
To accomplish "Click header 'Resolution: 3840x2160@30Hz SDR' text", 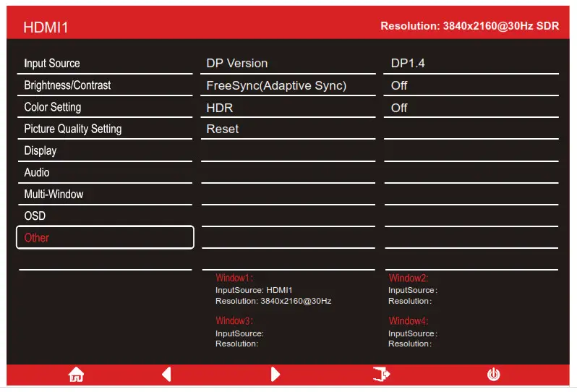I will [x=469, y=26].
